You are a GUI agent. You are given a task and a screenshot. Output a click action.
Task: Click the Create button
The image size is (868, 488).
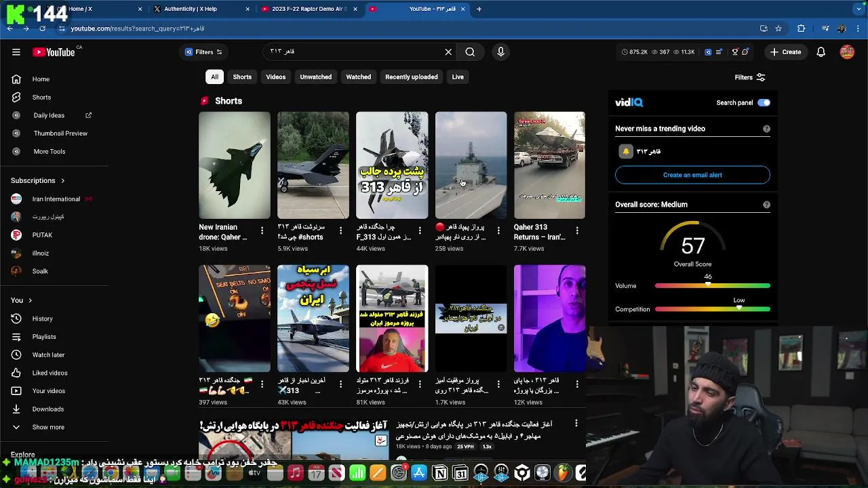click(x=785, y=52)
